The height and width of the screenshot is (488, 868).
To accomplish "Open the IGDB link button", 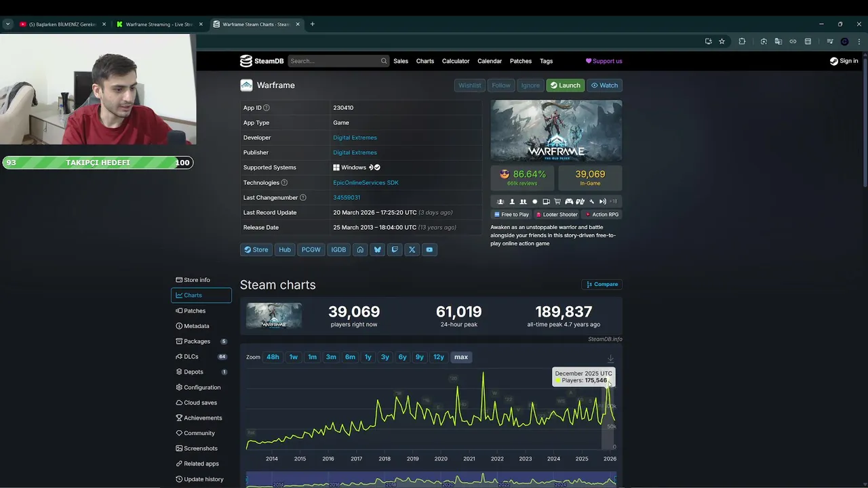I will 338,249.
